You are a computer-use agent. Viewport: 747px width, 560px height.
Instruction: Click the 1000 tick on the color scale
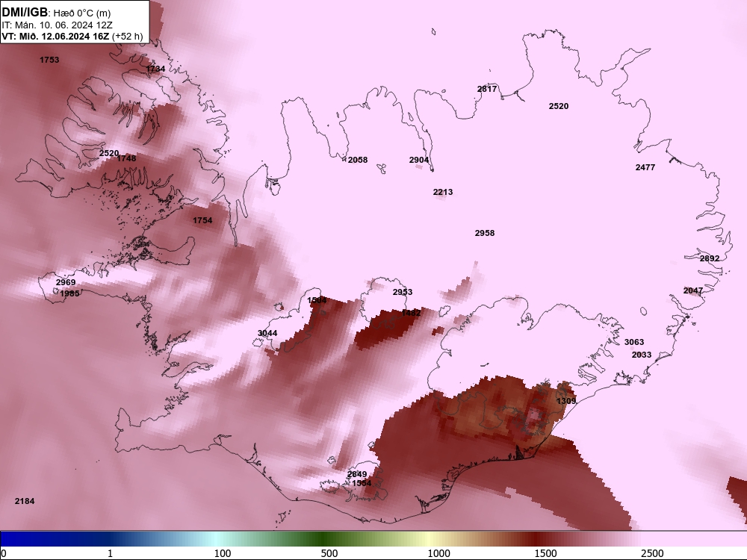coord(438,553)
